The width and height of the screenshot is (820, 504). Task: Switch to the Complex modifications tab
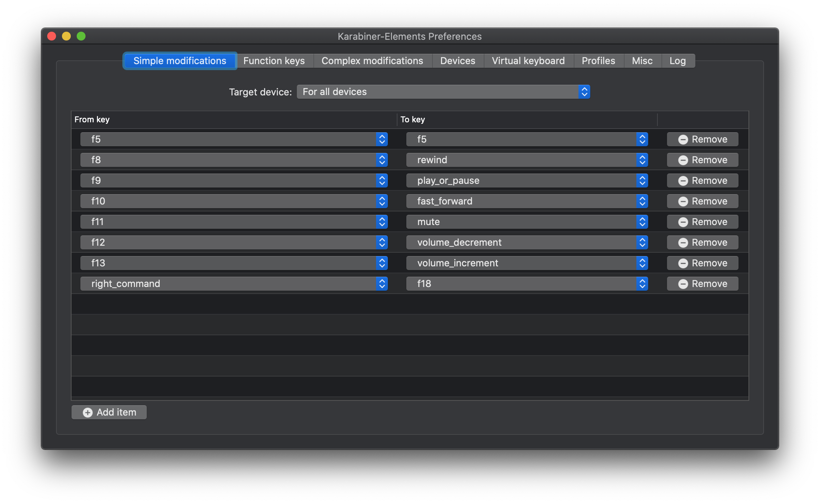tap(372, 61)
